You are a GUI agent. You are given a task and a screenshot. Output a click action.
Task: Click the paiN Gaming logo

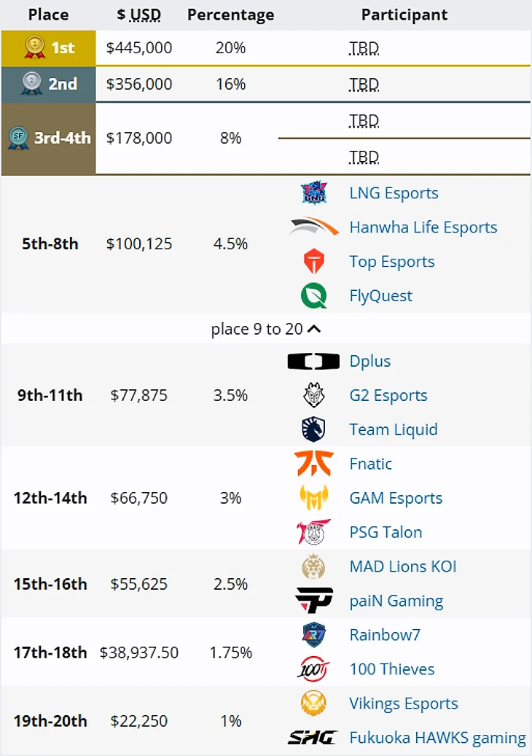(314, 601)
